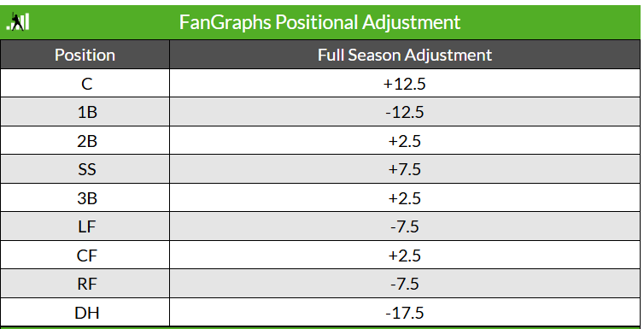Click the FanGraphs batter logo icon
Image resolution: width=644 pixels, height=329 pixels.
[x=18, y=22]
